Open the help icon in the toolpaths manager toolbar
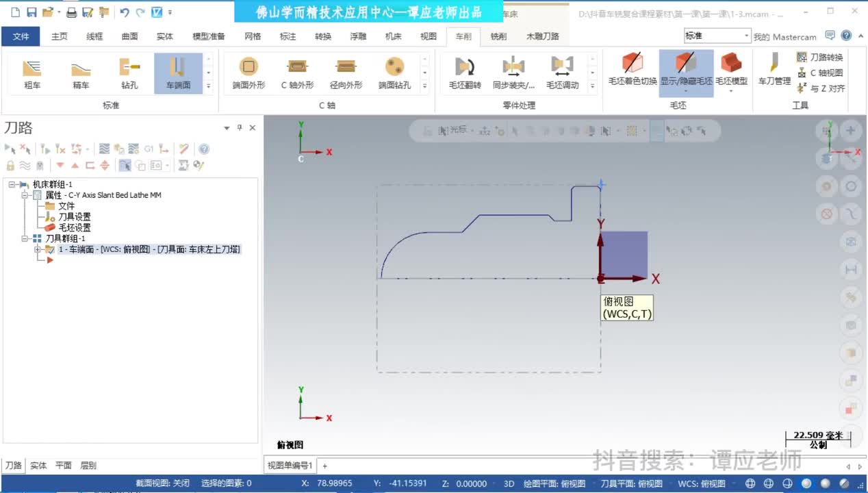 pos(204,149)
